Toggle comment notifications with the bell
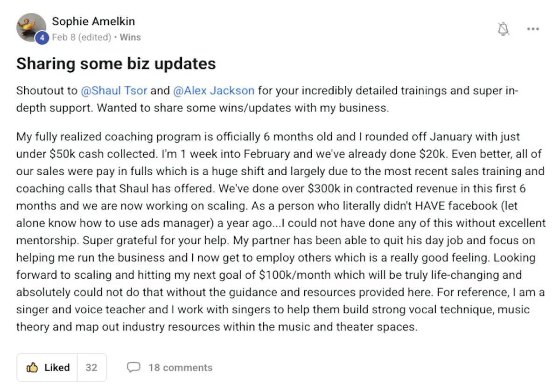The image size is (560, 392). tap(504, 28)
